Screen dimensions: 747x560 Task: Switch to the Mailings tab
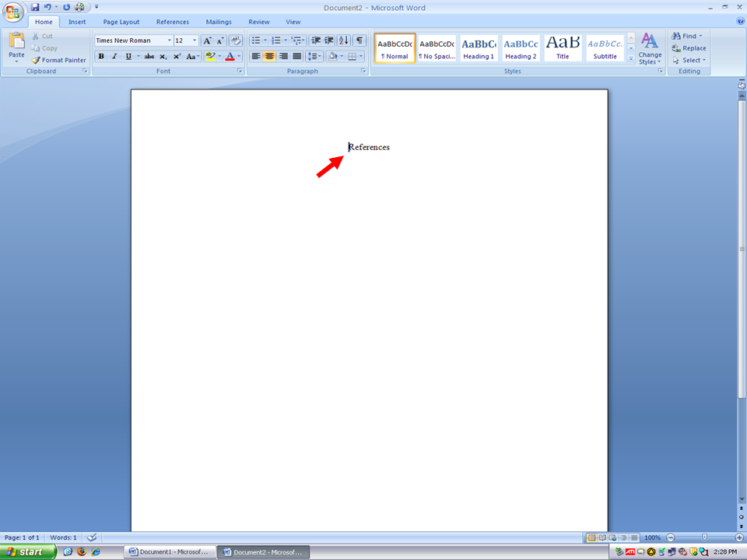tap(219, 22)
